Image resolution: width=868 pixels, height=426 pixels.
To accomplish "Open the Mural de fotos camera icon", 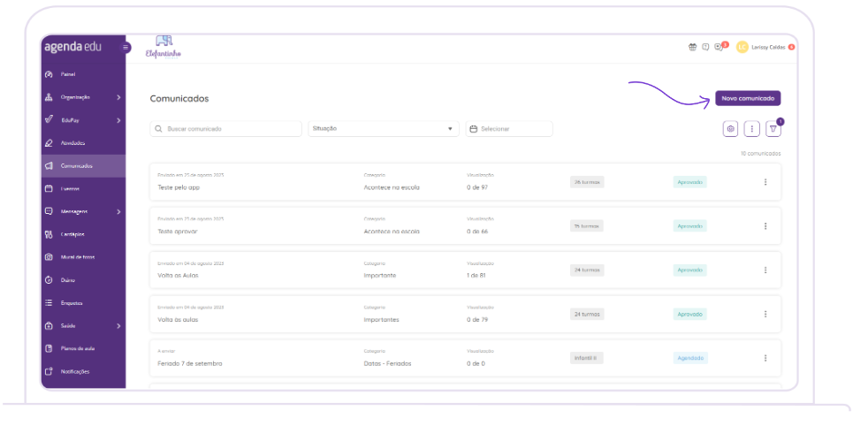I will click(x=49, y=257).
